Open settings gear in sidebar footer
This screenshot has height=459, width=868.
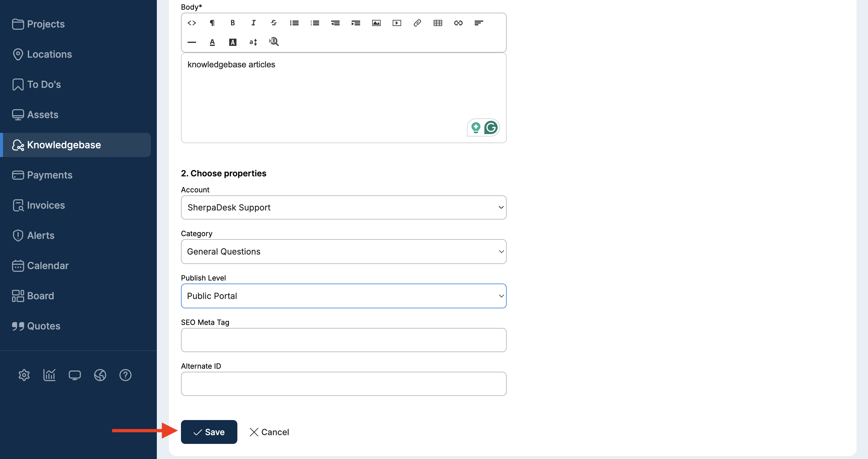click(24, 375)
